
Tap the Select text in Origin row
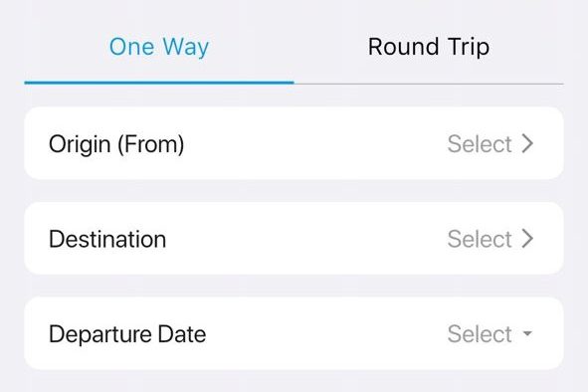pos(480,143)
